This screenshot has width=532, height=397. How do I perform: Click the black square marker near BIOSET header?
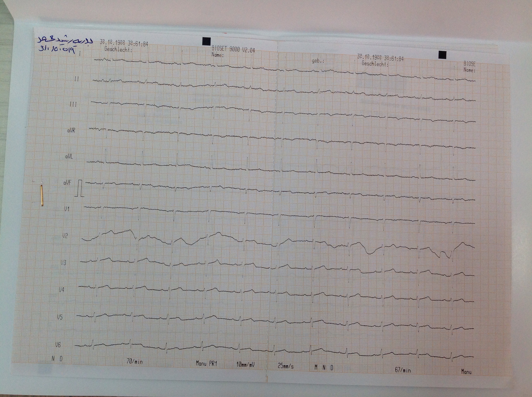coord(206,41)
